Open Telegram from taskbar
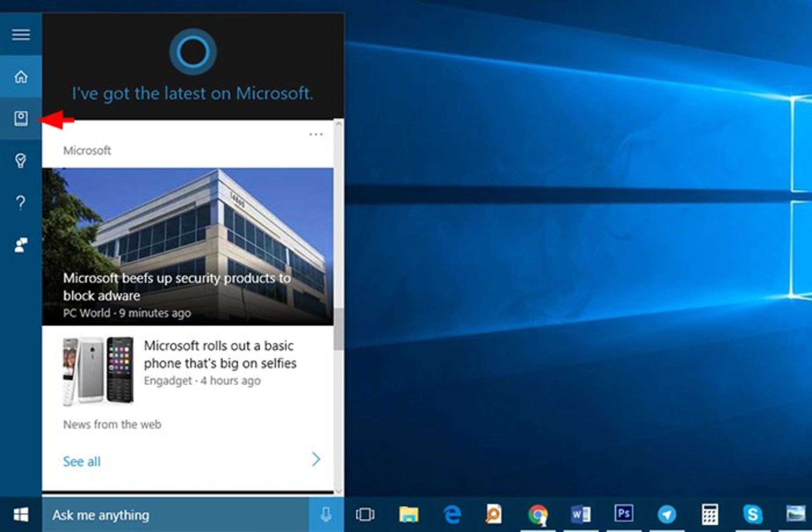 pyautogui.click(x=667, y=514)
